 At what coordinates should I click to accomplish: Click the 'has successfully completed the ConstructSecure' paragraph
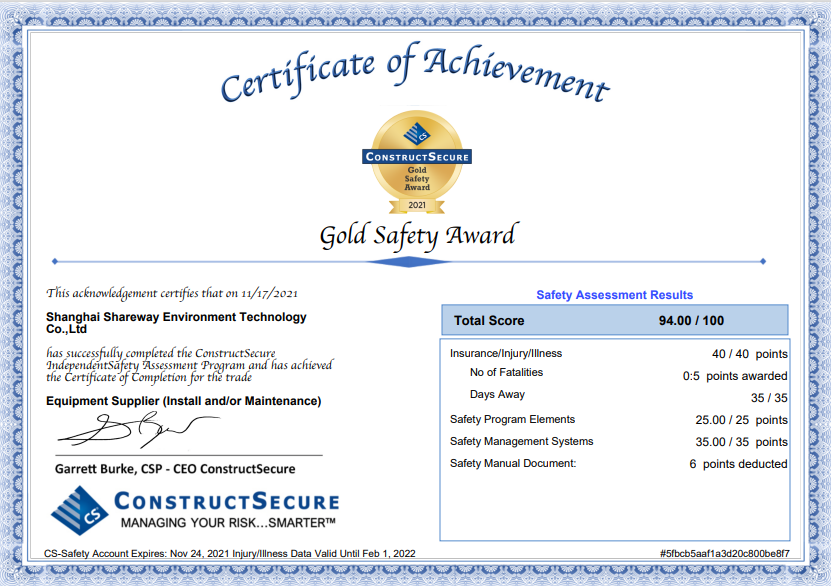click(x=189, y=365)
